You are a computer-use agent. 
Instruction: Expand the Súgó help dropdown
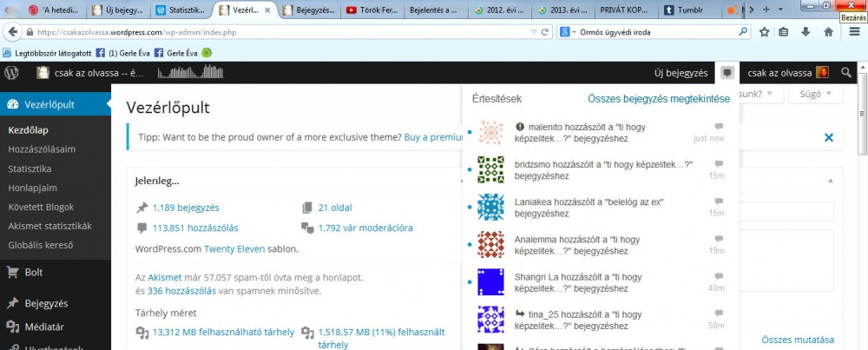[813, 93]
